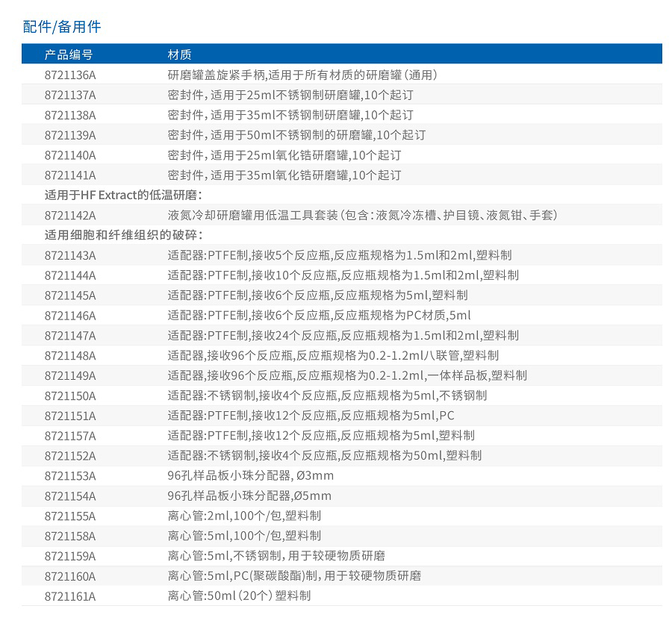Click the 液氮冷却研磨罐用低温工具套装 description
This screenshot has height=644, width=672.
[x=362, y=216]
